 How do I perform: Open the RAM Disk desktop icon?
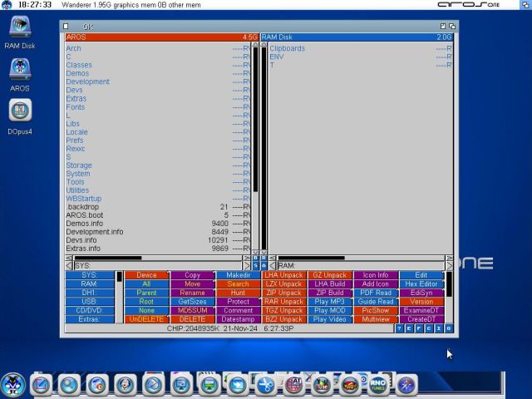click(x=20, y=32)
